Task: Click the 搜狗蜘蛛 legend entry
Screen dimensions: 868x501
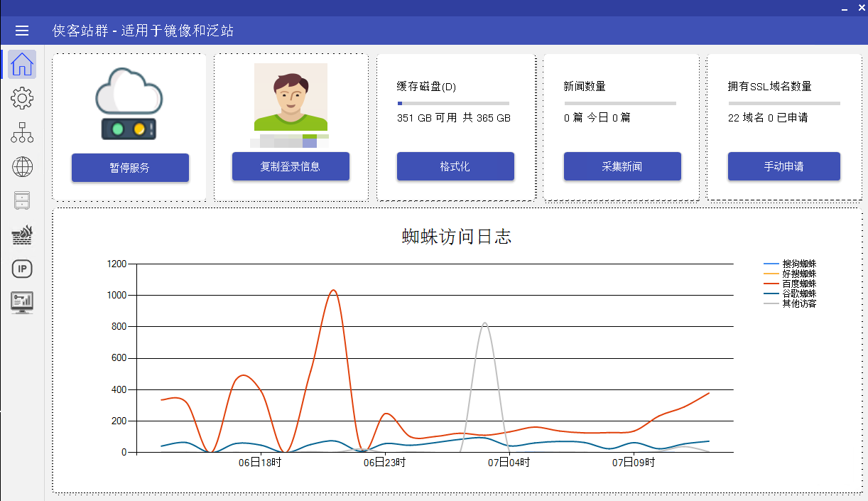Action: click(790, 264)
